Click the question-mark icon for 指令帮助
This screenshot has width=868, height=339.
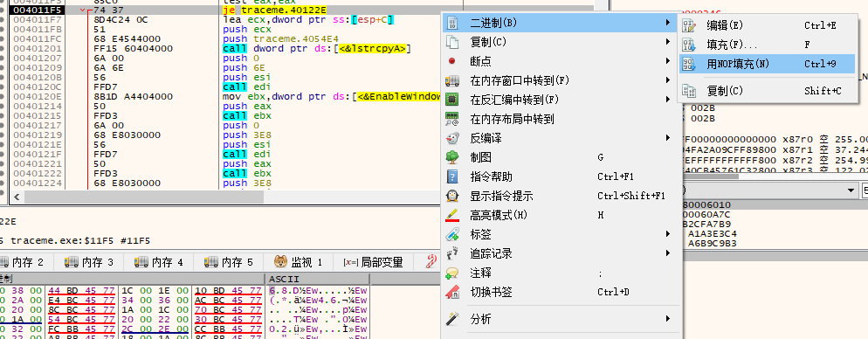tap(452, 176)
